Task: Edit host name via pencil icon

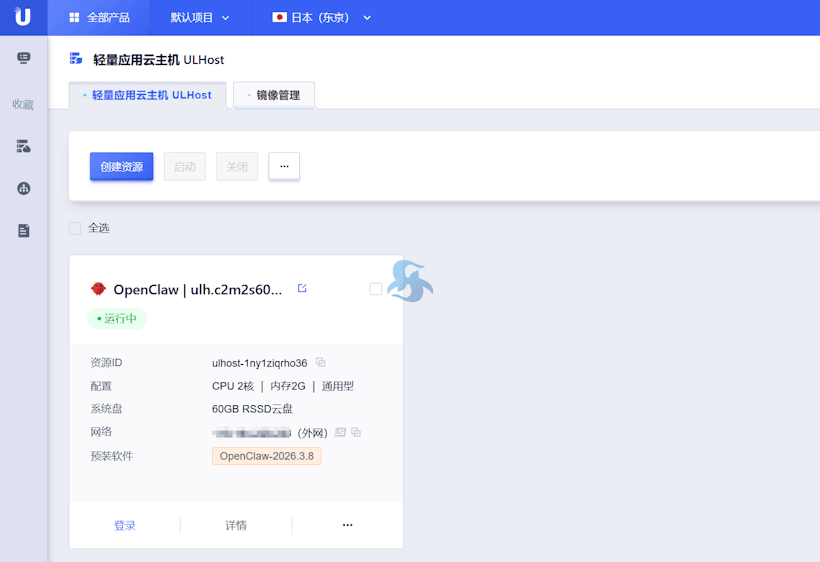Action: pos(302,288)
